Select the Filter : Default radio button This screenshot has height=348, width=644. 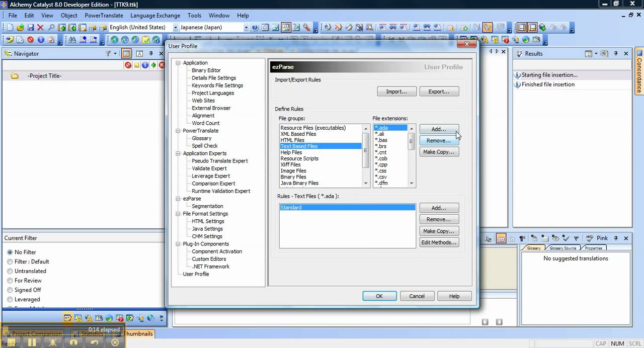[x=10, y=262]
